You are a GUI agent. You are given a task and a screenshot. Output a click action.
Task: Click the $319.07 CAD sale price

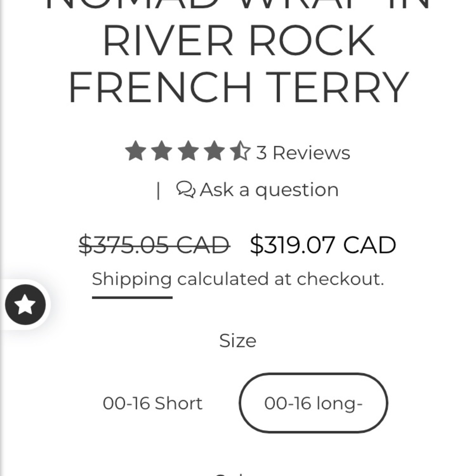(323, 245)
